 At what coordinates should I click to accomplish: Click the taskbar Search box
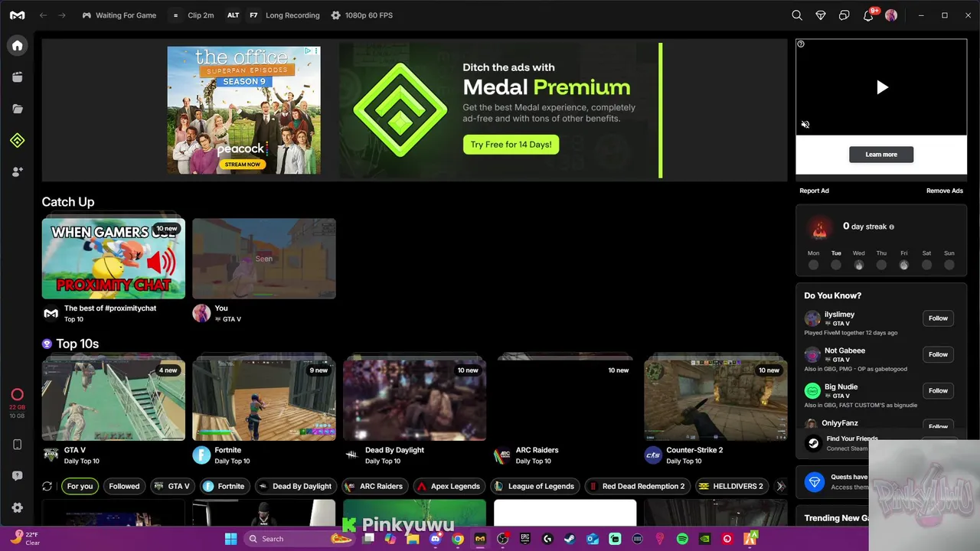click(x=299, y=539)
